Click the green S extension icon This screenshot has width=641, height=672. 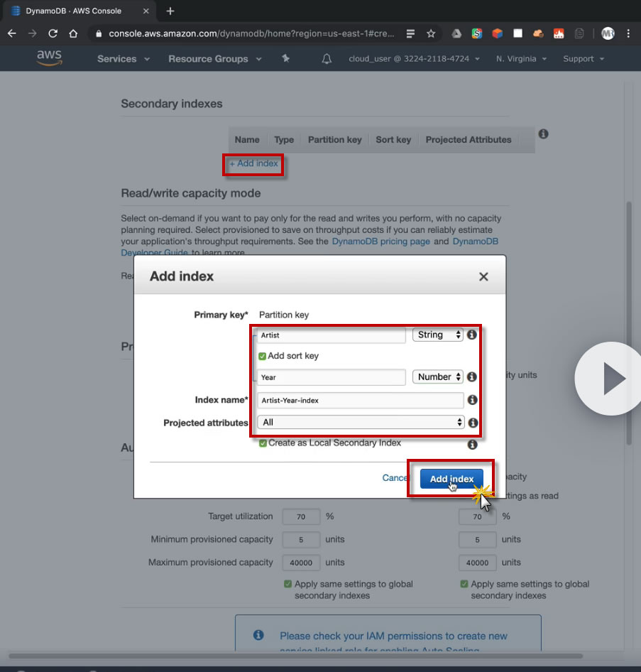[476, 33]
